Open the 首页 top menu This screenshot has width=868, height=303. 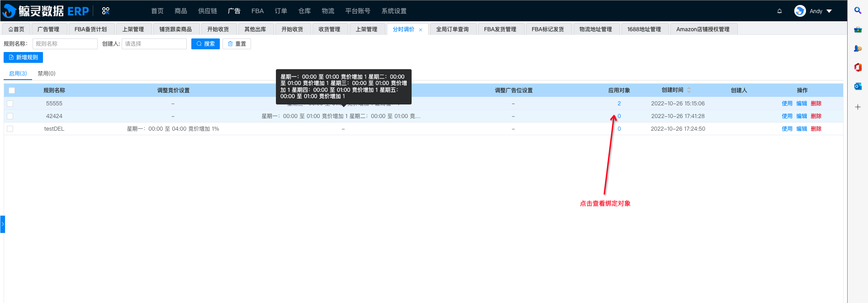(157, 11)
